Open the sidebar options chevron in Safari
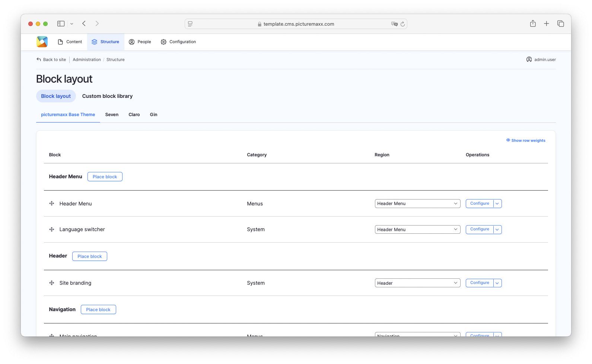The image size is (592, 364). 72,24
